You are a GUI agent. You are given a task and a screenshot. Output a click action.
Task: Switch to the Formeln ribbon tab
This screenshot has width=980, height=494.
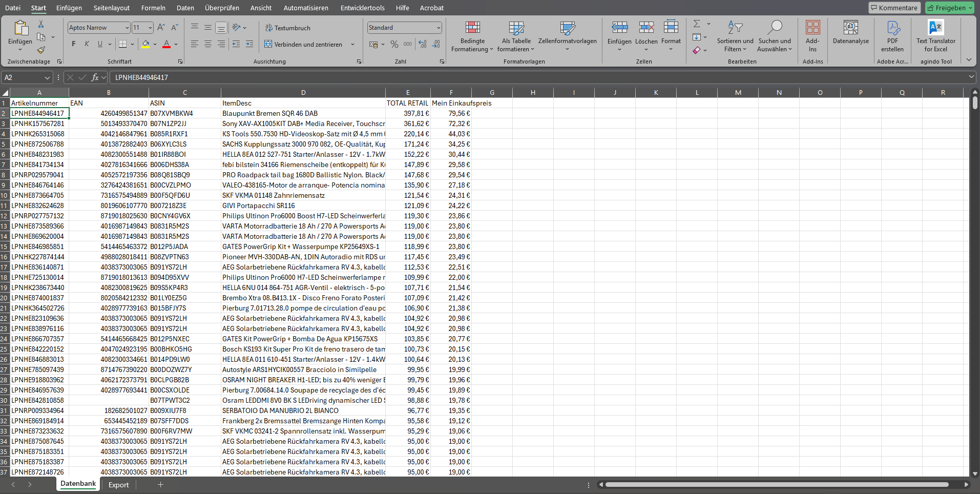[153, 8]
